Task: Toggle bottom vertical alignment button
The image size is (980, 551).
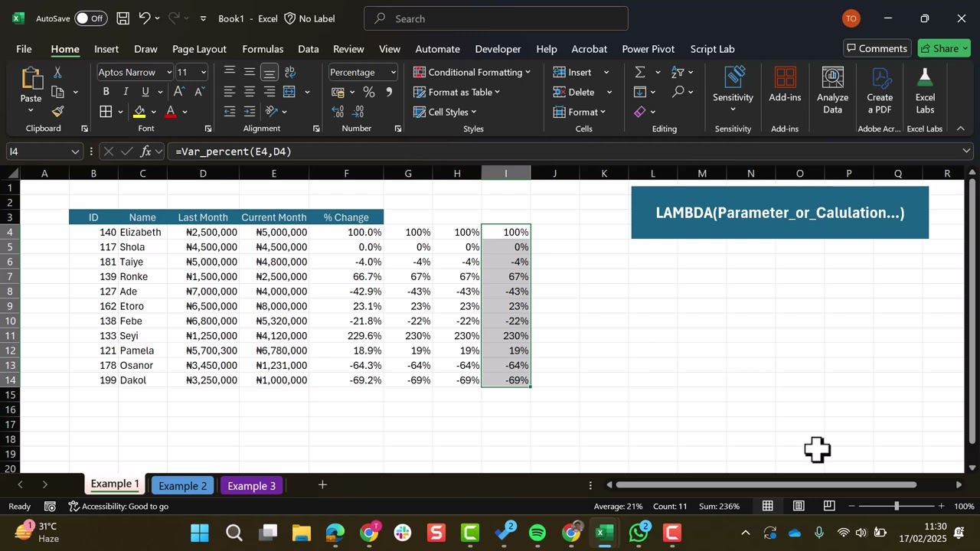Action: coord(269,72)
